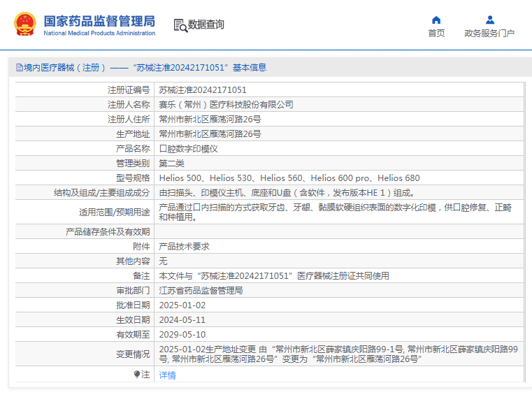Click product name 口腔数字印模仪
Screen dimensions: 532x397
188,149
